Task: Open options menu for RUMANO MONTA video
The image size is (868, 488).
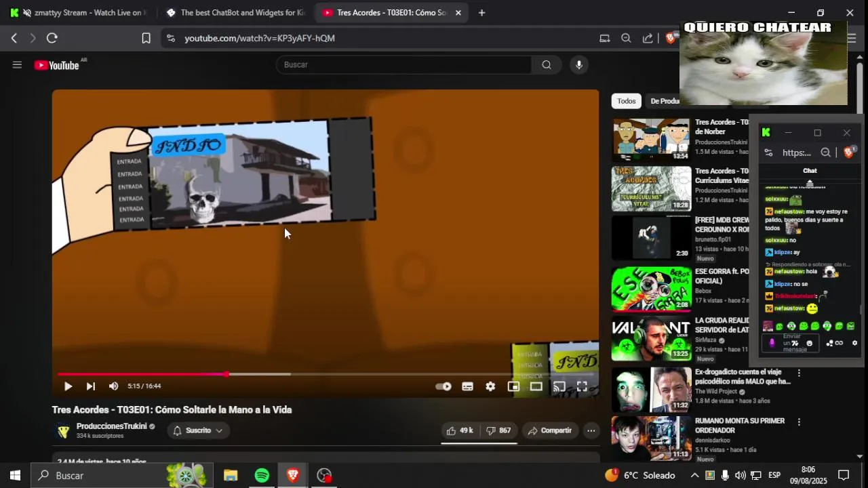Action: (x=799, y=422)
